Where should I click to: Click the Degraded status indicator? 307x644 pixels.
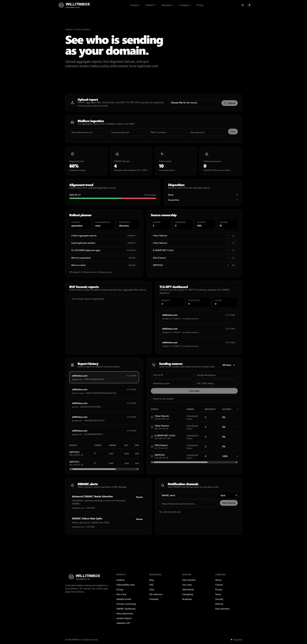(x=236, y=640)
